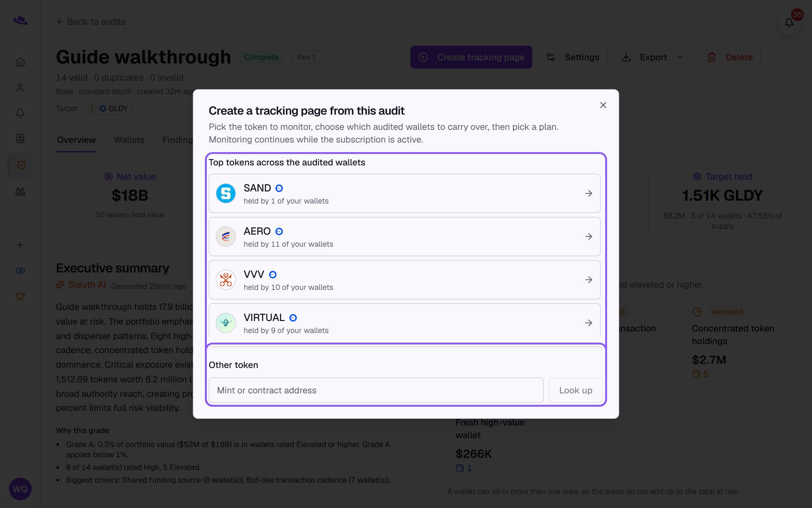Open the alerts bell in sidebar
812x508 pixels.
20,113
